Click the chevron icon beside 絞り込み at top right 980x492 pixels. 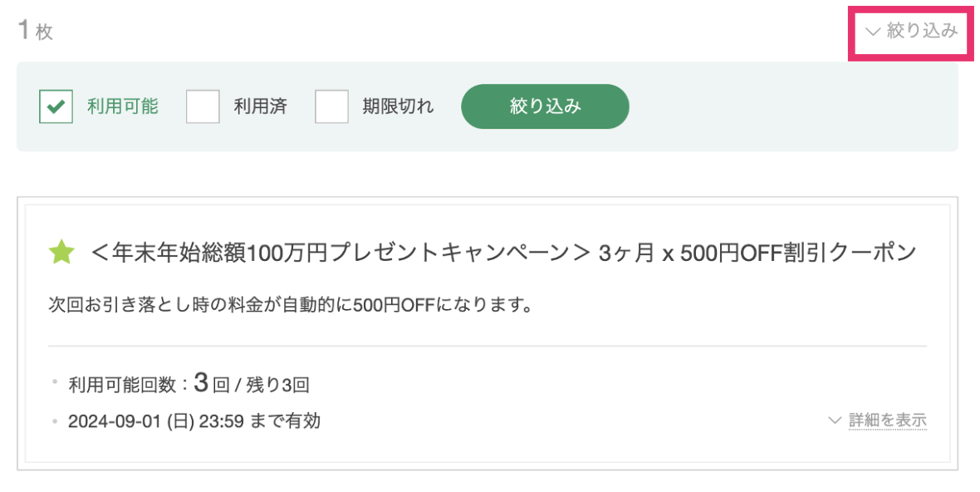873,32
